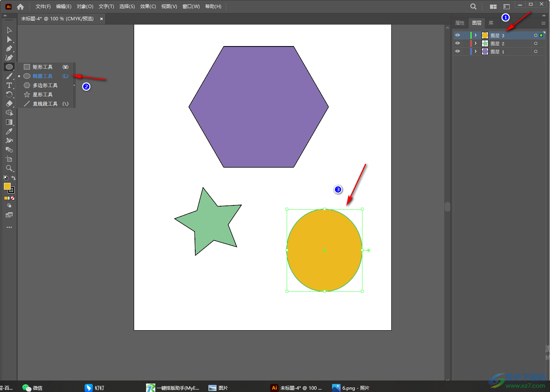550x392 pixels.
Task: Toggle target circle for 图层 1
Action: pos(536,51)
